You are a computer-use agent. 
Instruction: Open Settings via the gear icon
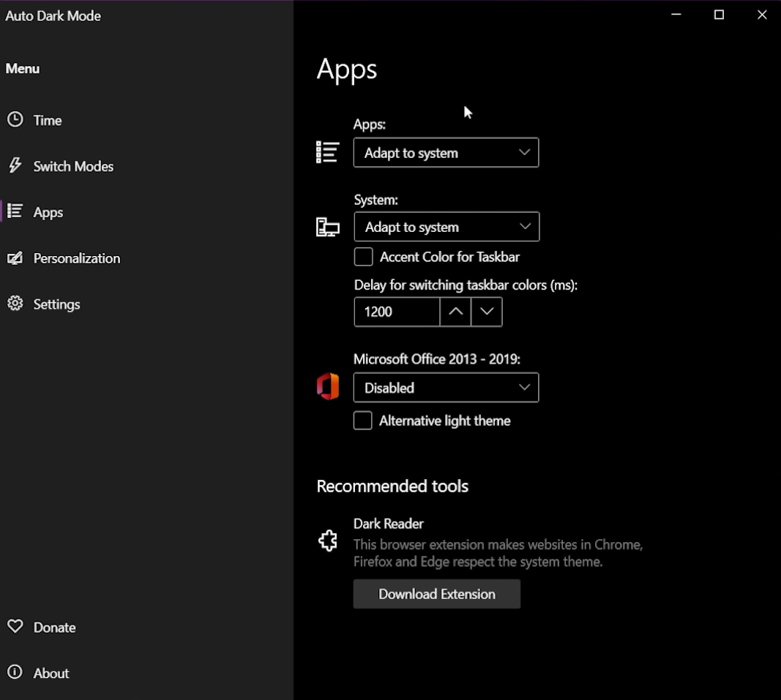tap(15, 304)
